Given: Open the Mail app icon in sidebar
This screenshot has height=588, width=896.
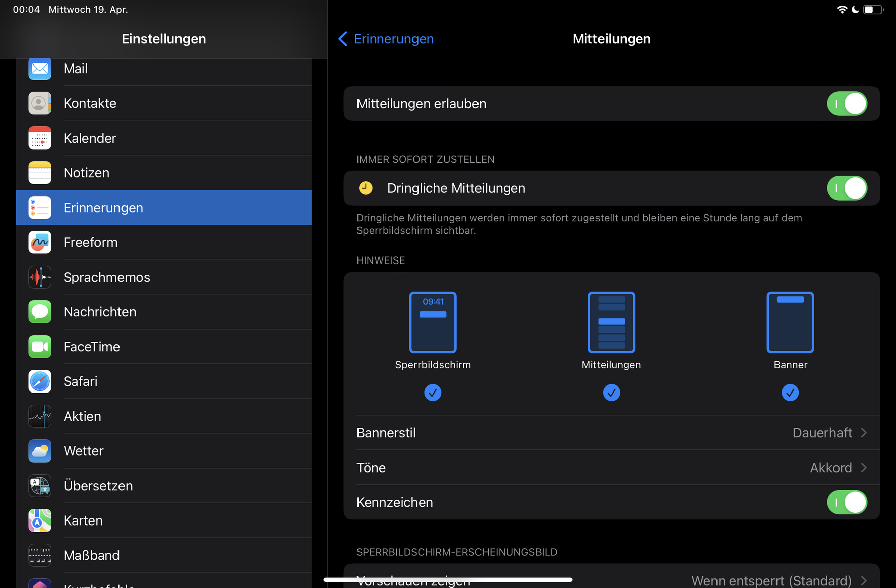Looking at the screenshot, I should 40,69.
